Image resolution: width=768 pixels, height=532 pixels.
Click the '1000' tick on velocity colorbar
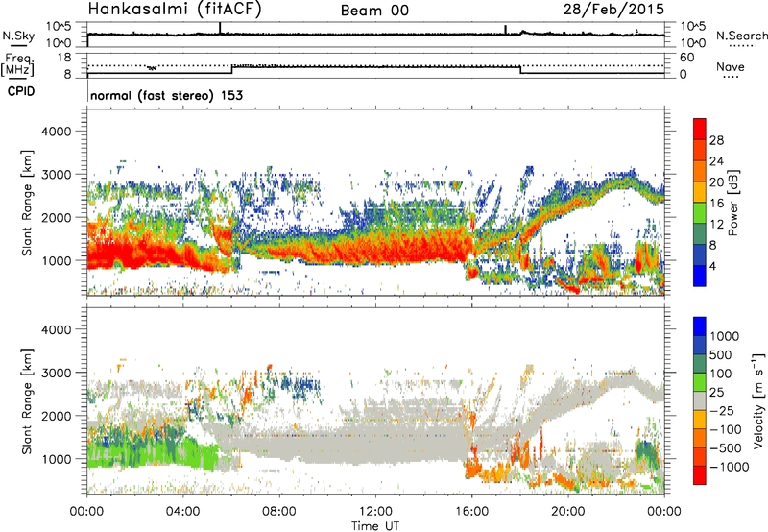pyautogui.click(x=725, y=336)
